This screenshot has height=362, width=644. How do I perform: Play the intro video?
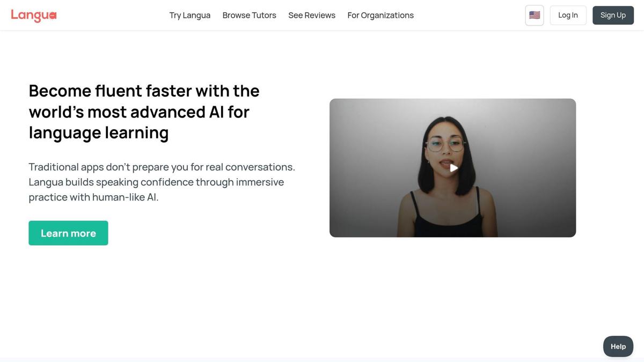(x=453, y=168)
